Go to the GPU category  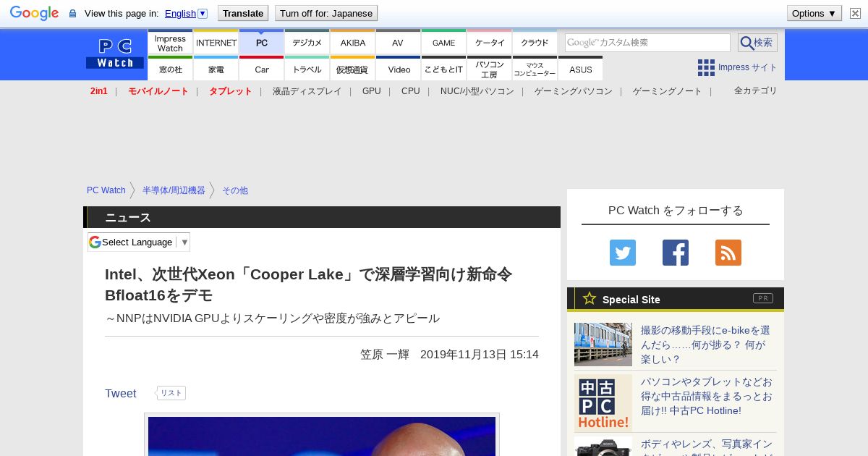[x=371, y=91]
